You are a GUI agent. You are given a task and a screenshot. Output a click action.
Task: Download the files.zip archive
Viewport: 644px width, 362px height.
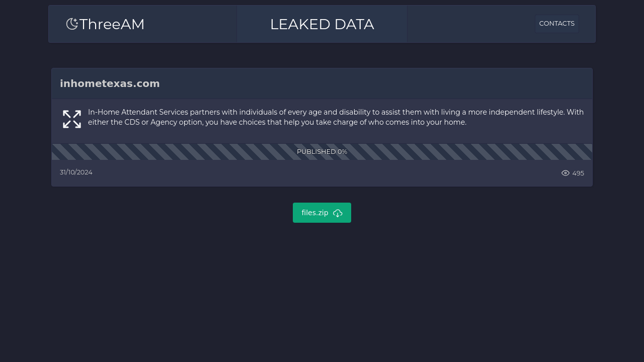[322, 213]
